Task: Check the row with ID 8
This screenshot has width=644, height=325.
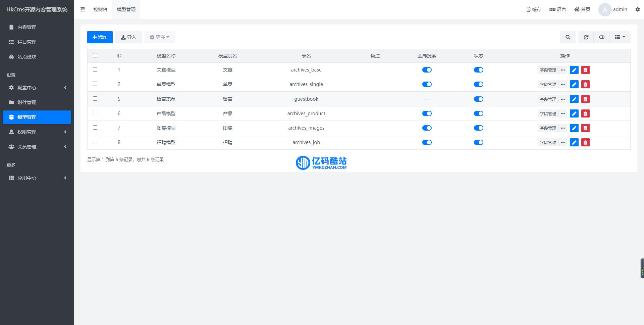Action: tap(95, 142)
